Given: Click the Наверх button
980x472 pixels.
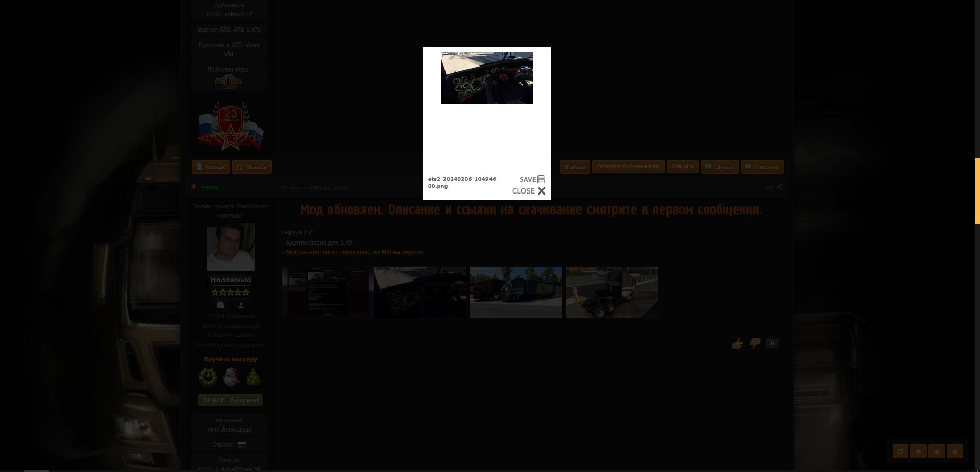Looking at the screenshot, I should click(x=211, y=167).
